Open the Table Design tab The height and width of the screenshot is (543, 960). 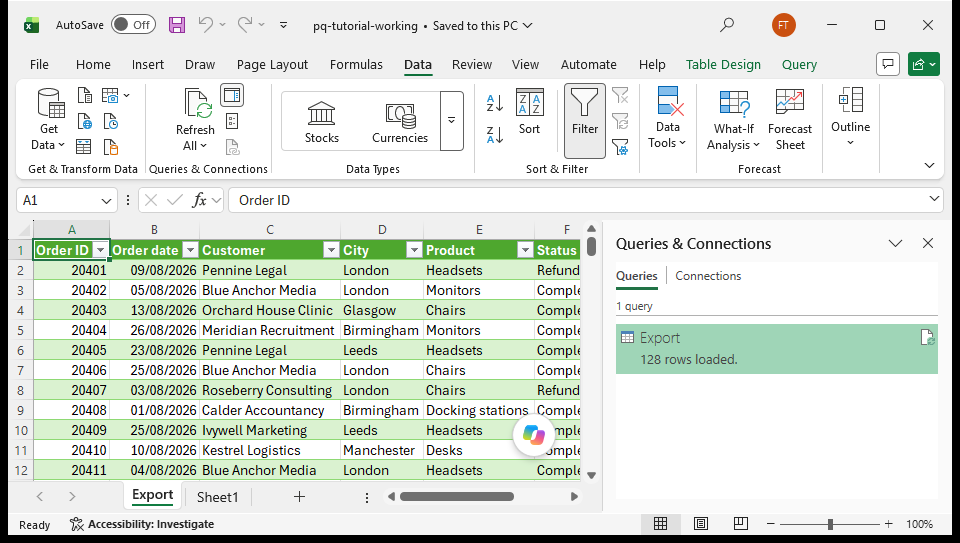(723, 64)
